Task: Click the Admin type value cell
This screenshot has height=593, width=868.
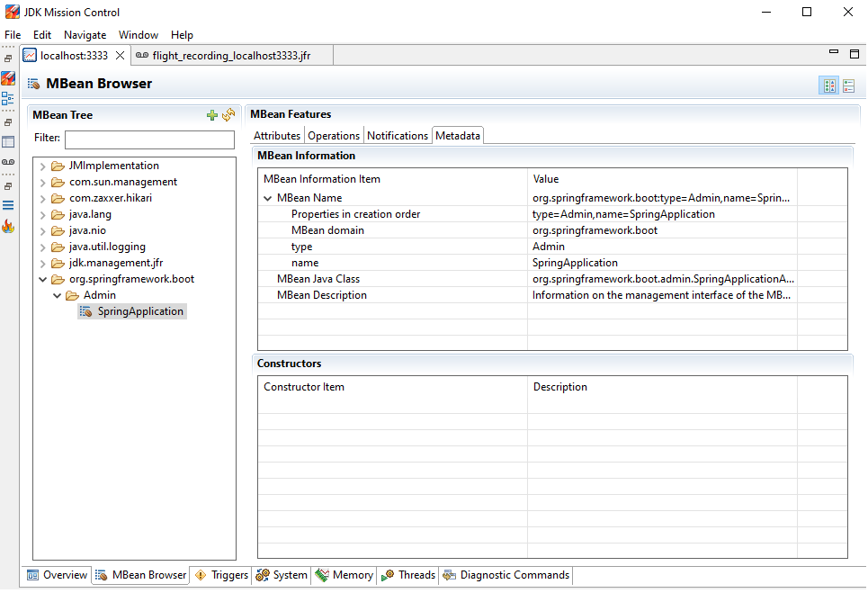Action: (662, 247)
